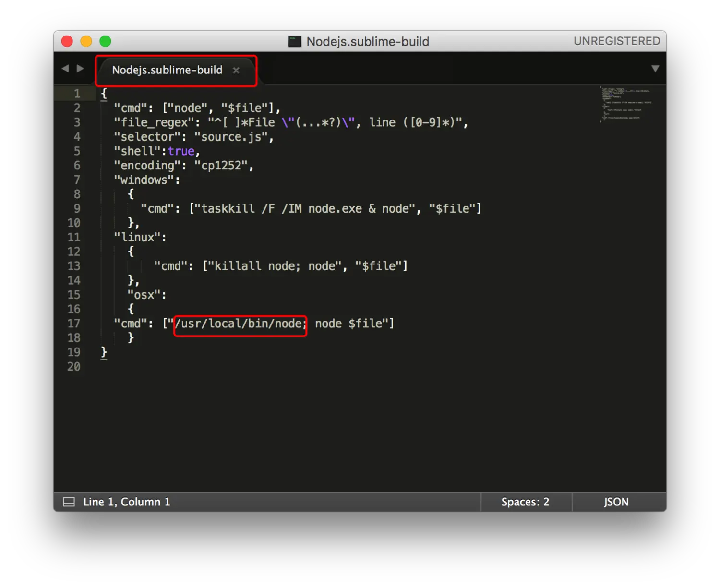Go to next tab with right arrow
Viewport: 720px width, 588px height.
pos(80,69)
